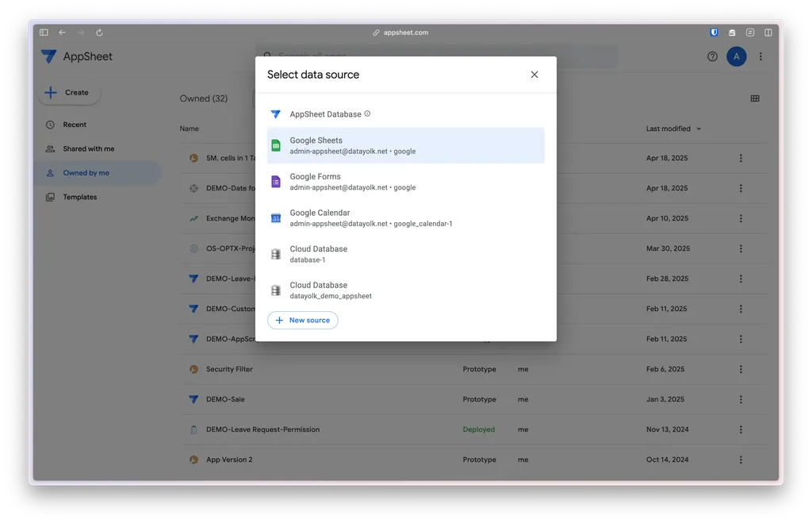Screen dimensions: 812x523
Task: Open more options for DEMO-Leave Feb 28 row
Action: click(x=741, y=279)
